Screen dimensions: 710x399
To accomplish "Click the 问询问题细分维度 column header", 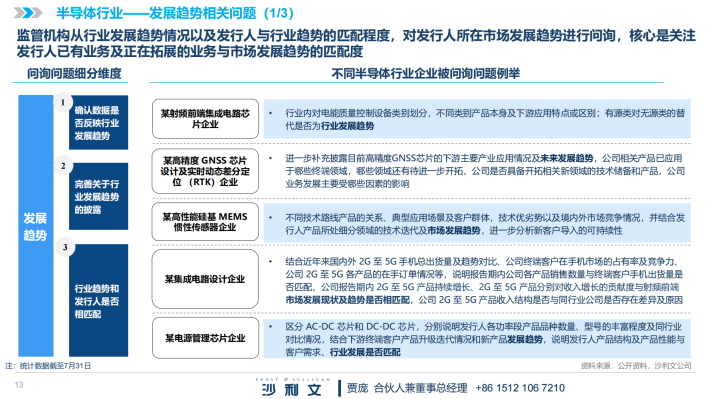I will pos(74,73).
